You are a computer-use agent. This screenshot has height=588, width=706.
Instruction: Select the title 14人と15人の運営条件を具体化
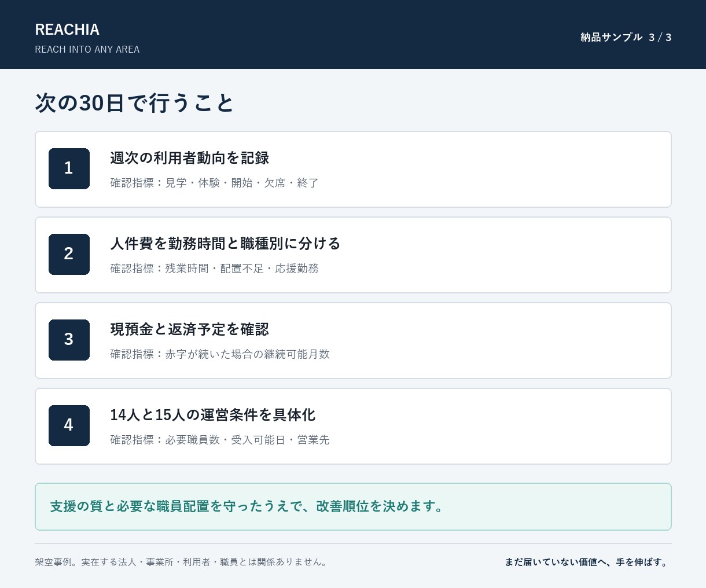click(x=213, y=415)
